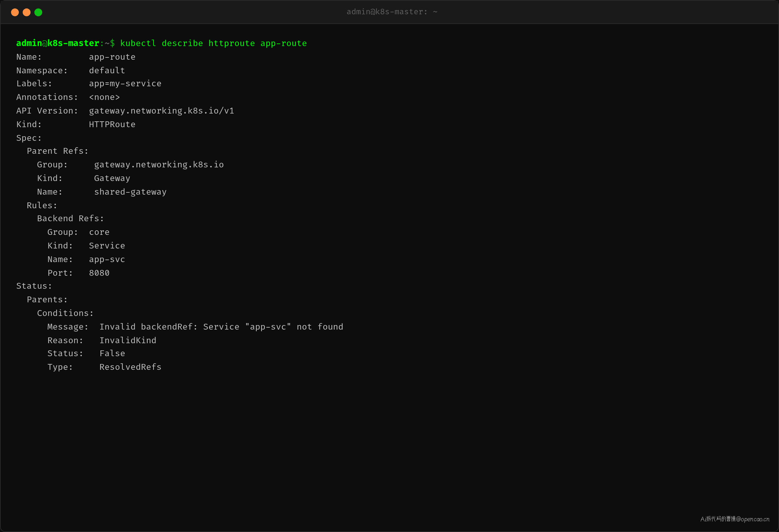Click API version gateway.networking.k8s.io/v1
Screen dimensions: 779x532
coord(161,111)
